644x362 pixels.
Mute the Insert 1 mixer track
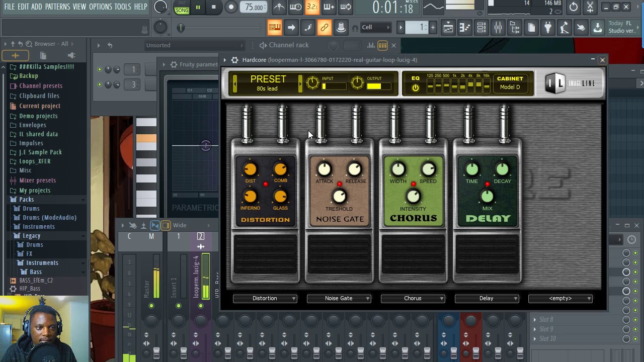tap(179, 306)
